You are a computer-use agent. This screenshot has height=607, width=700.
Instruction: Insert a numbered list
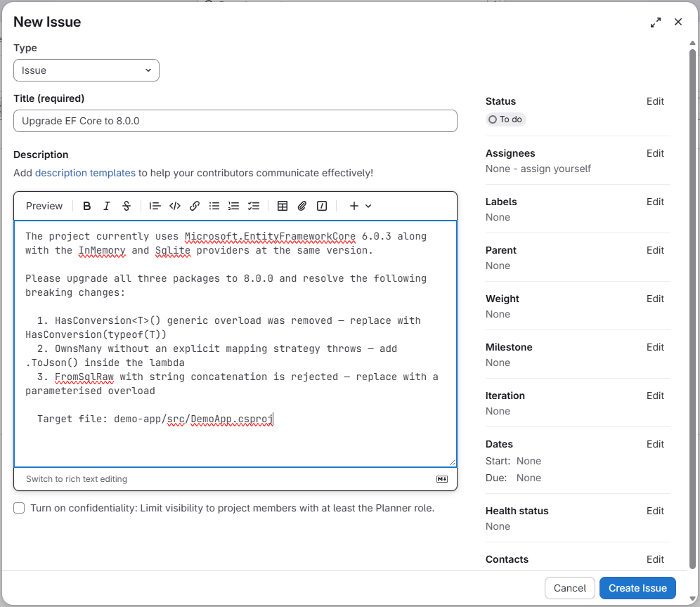click(234, 206)
